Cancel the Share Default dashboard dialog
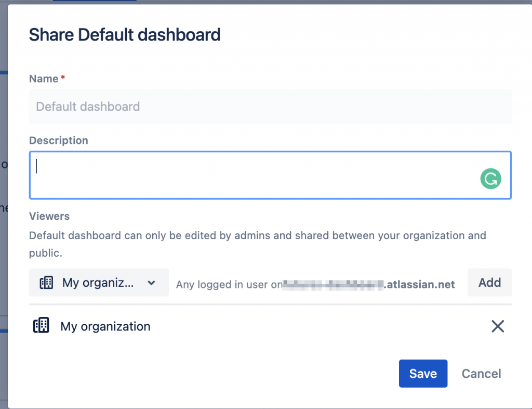 click(481, 373)
